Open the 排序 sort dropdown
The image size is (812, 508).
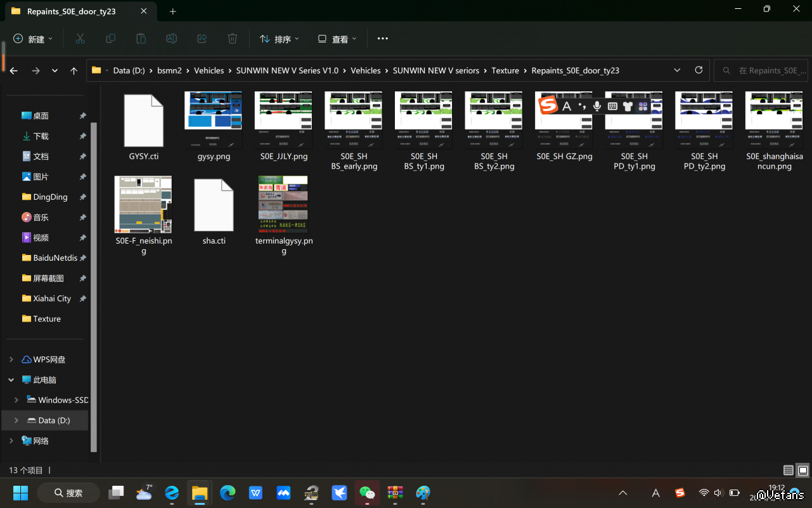pos(280,39)
